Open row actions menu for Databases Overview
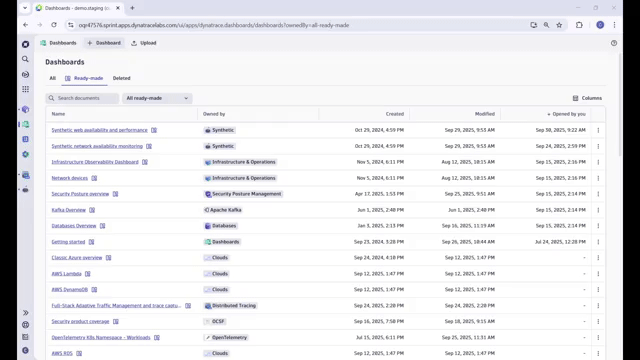Image resolution: width=640 pixels, height=360 pixels. click(598, 226)
